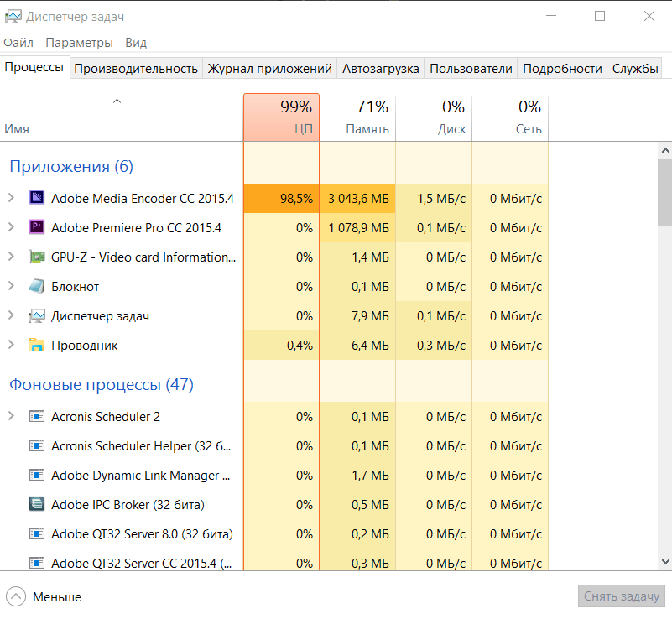Click the Меньше collapse arrow icon
Image resolution: width=672 pixels, height=619 pixels.
tap(16, 596)
